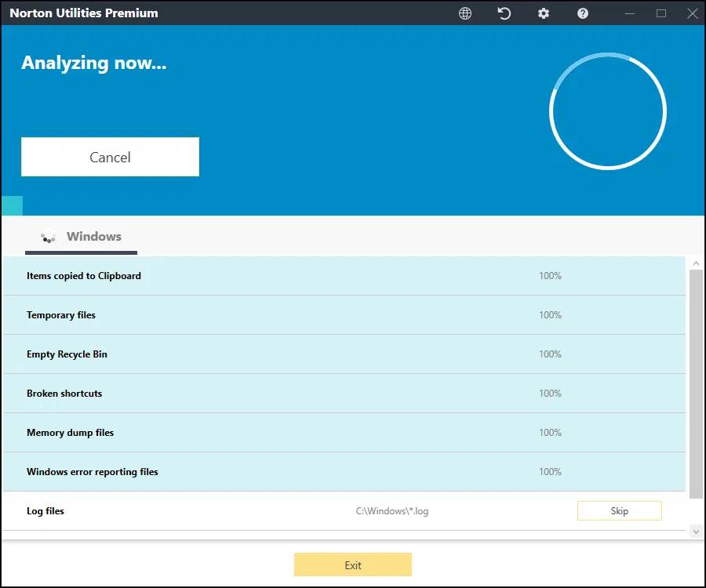The width and height of the screenshot is (706, 588).
Task: Click the scrollbar up arrow
Action: coord(696,263)
